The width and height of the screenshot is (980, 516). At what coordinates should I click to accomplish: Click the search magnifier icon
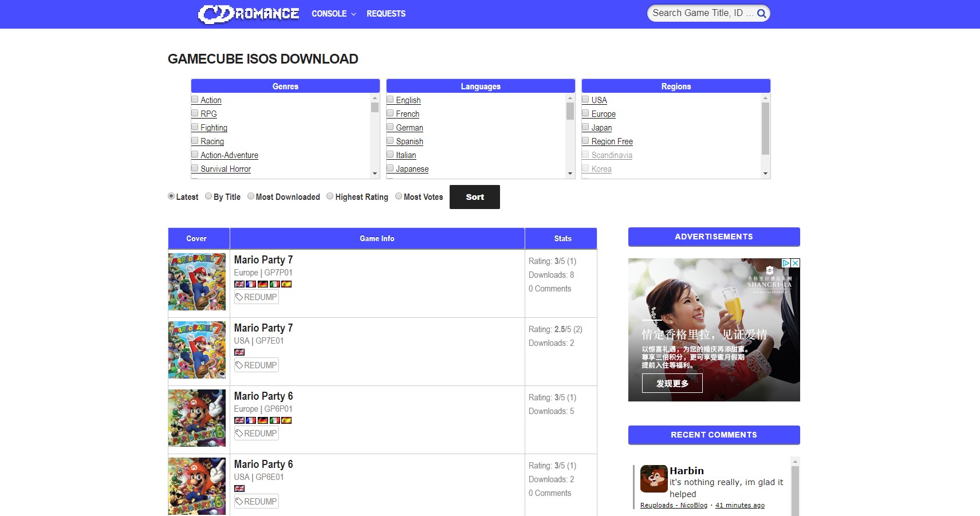coord(761,13)
